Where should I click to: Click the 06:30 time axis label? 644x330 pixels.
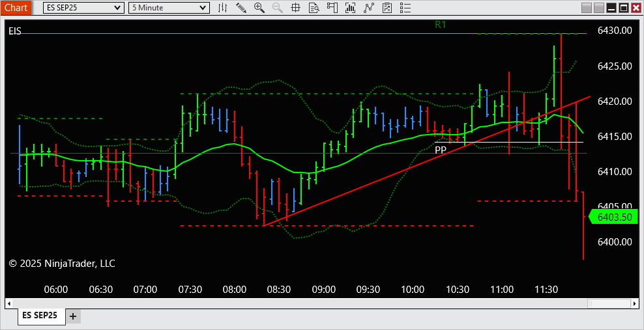click(x=100, y=290)
